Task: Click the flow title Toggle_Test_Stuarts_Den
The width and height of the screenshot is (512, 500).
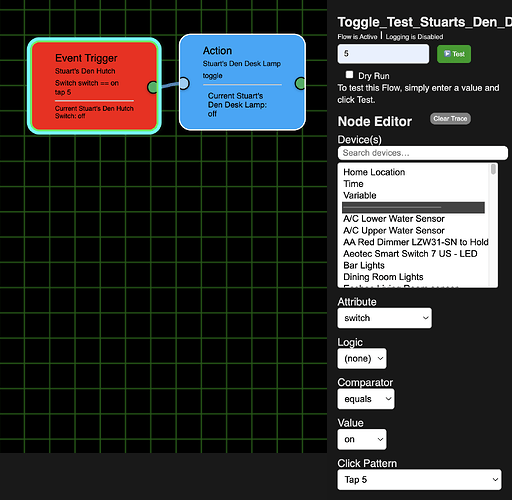Action: pos(425,22)
